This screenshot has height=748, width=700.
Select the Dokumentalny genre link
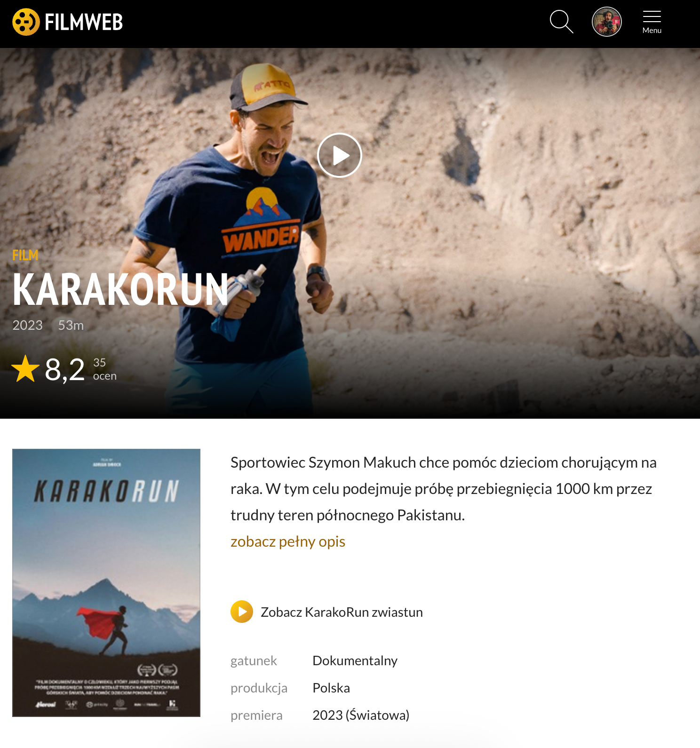[355, 660]
